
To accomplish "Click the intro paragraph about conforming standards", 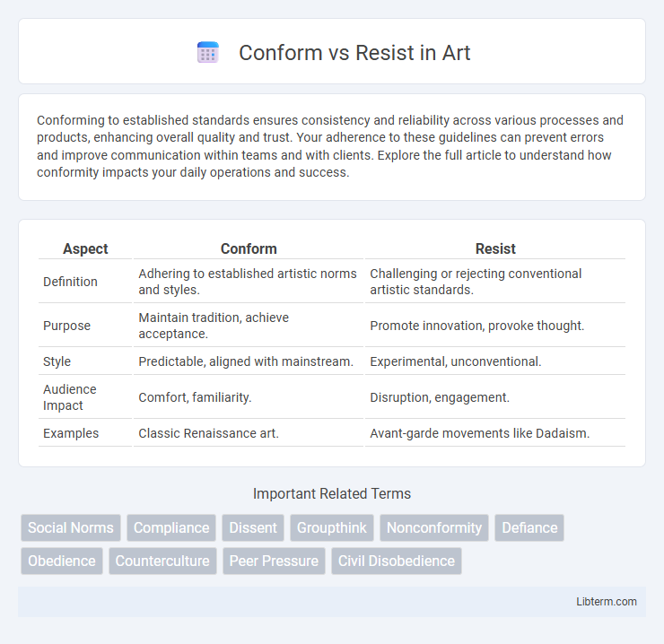I will (332, 146).
